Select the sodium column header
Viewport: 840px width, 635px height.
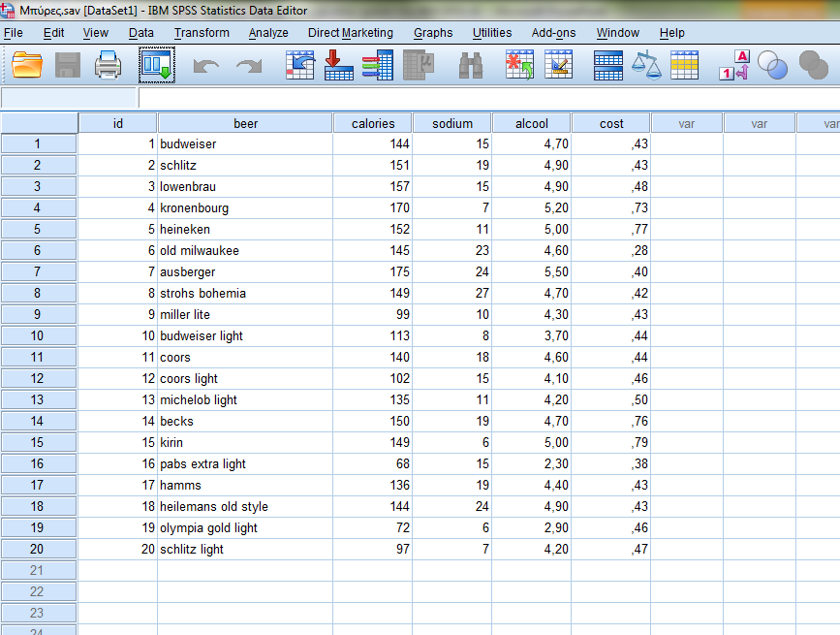point(452,123)
